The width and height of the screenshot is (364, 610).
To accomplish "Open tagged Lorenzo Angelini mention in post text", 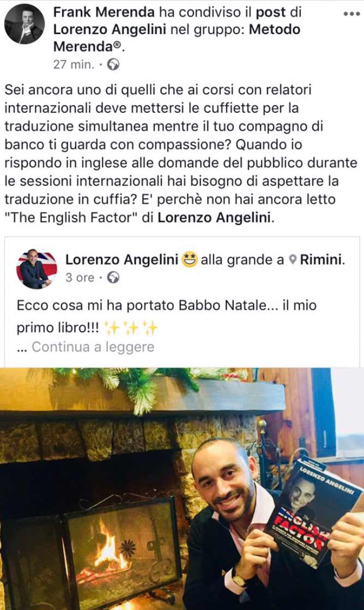I will point(214,218).
